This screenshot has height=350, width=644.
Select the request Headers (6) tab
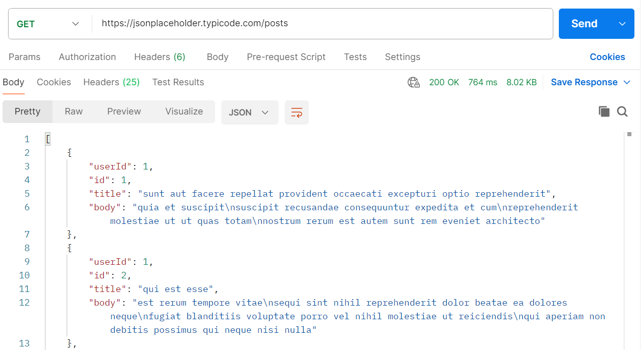tap(160, 57)
